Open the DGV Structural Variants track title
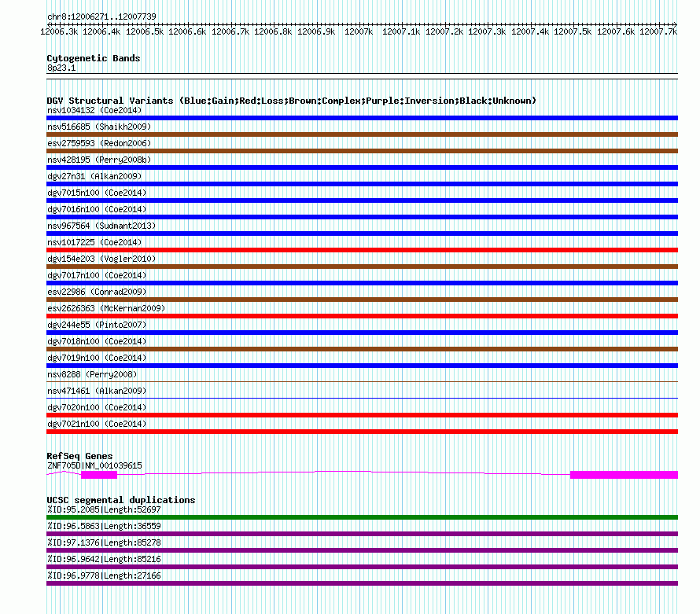The width and height of the screenshot is (700, 614). click(x=291, y=101)
